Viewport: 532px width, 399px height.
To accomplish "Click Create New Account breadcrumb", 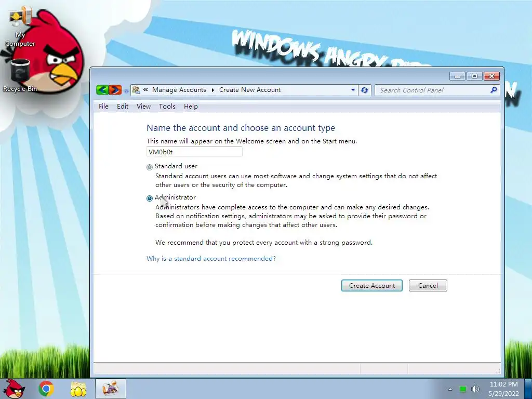I will tap(250, 90).
